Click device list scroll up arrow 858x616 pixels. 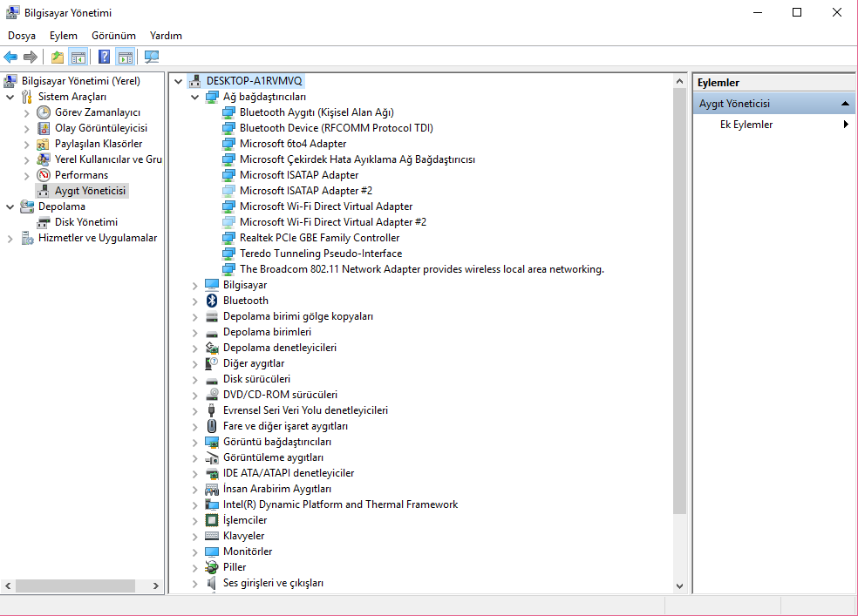pyautogui.click(x=679, y=81)
